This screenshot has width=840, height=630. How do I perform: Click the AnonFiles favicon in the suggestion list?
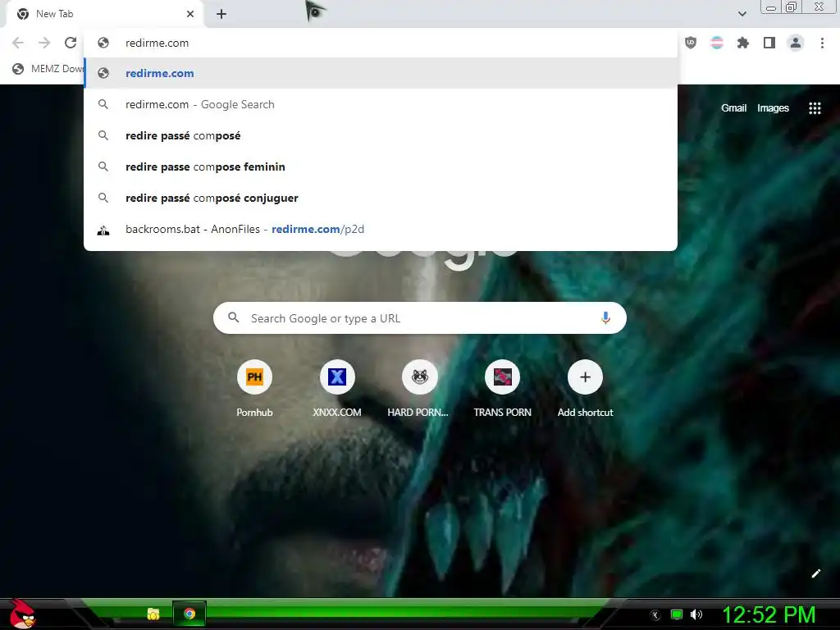[103, 230]
